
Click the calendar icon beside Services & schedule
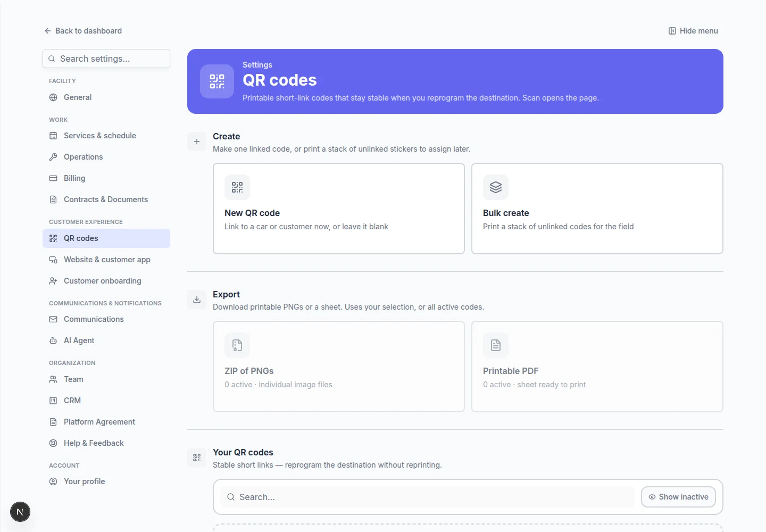[53, 136]
